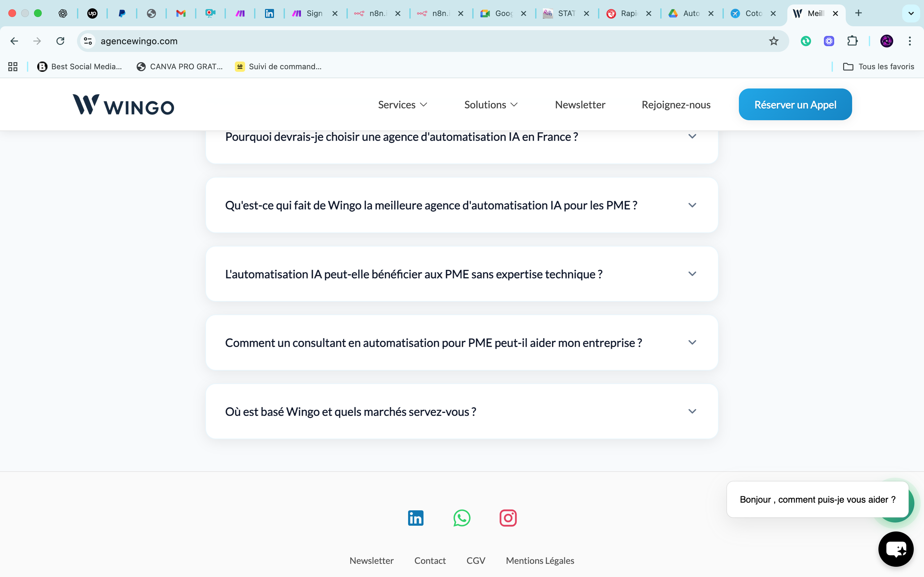The height and width of the screenshot is (577, 924).
Task: Open the AI chat widget bubble
Action: (895, 549)
